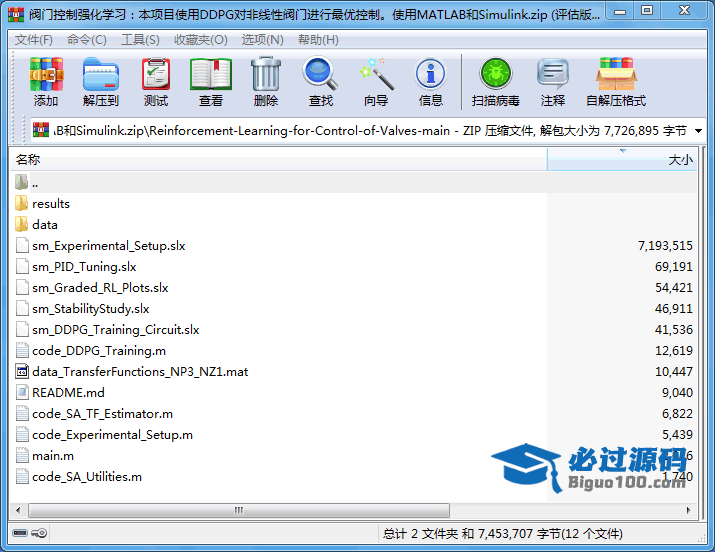Viewport: 715px width, 552px height.
Task: Select sm_PID_Tuning.slx file name
Action: coord(84,267)
